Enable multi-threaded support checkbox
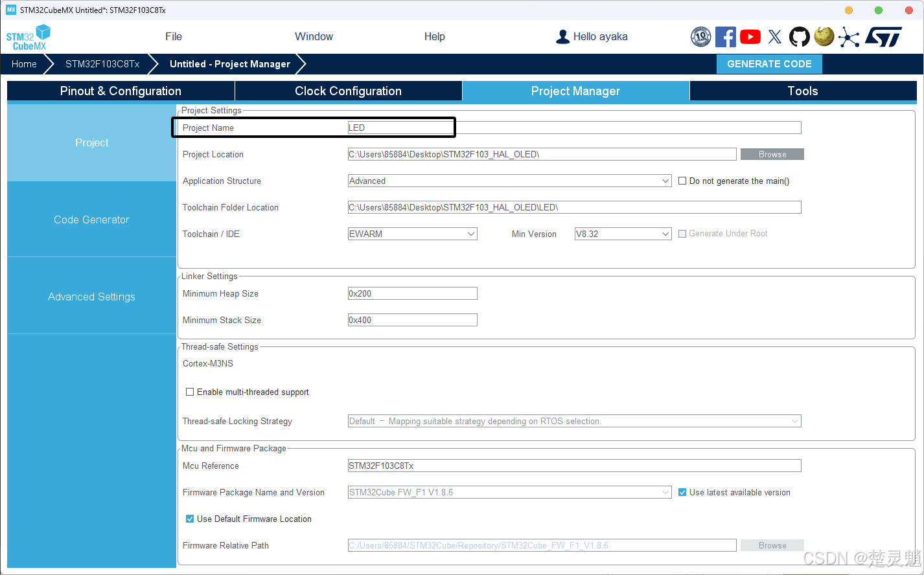This screenshot has width=924, height=575. click(x=190, y=392)
